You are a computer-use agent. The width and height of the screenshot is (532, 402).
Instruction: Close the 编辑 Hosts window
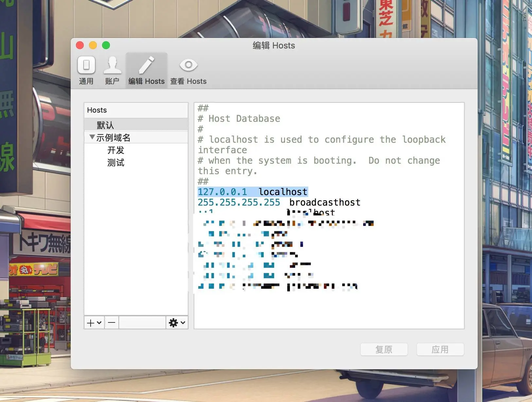pyautogui.click(x=80, y=45)
